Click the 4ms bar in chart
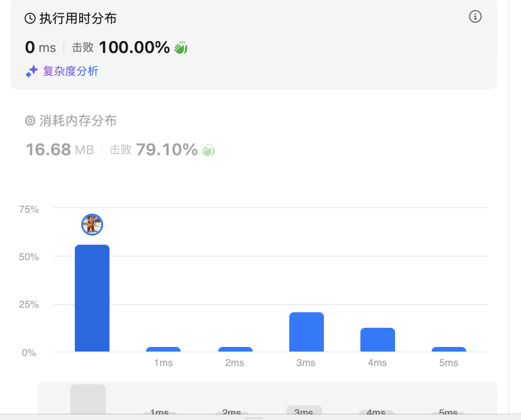This screenshot has height=420, width=521. (378, 340)
